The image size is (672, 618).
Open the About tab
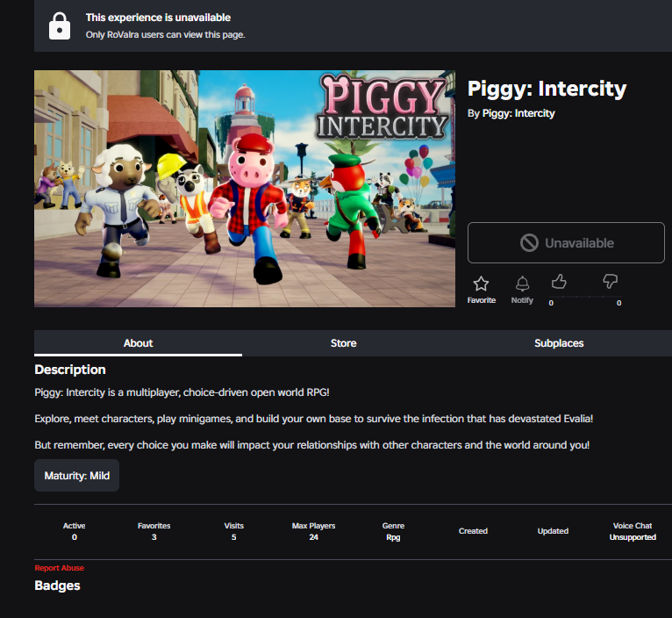click(138, 343)
